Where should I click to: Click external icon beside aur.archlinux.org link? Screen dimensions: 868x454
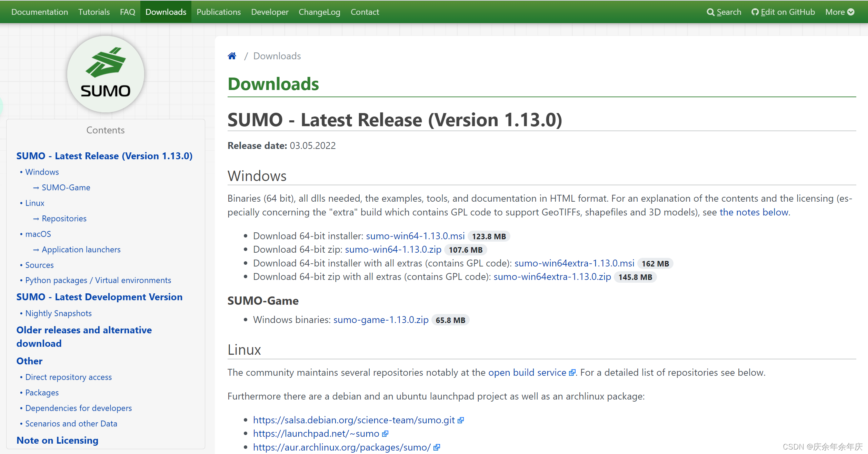click(437, 447)
